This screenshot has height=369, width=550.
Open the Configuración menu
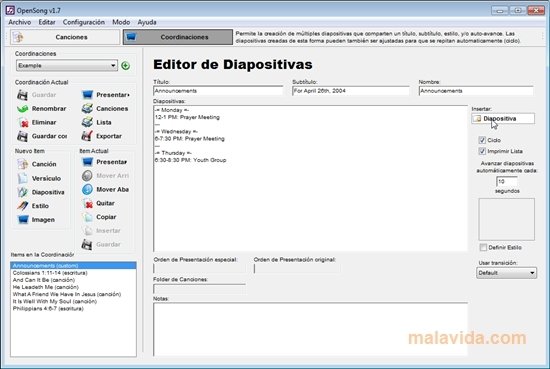click(x=83, y=22)
